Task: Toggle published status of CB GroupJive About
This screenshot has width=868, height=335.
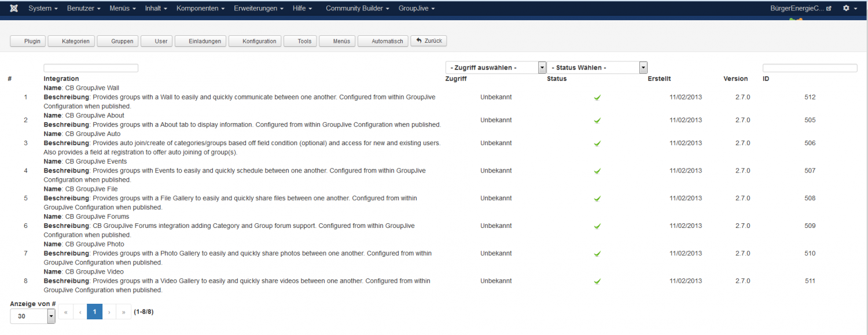Action: pos(597,120)
